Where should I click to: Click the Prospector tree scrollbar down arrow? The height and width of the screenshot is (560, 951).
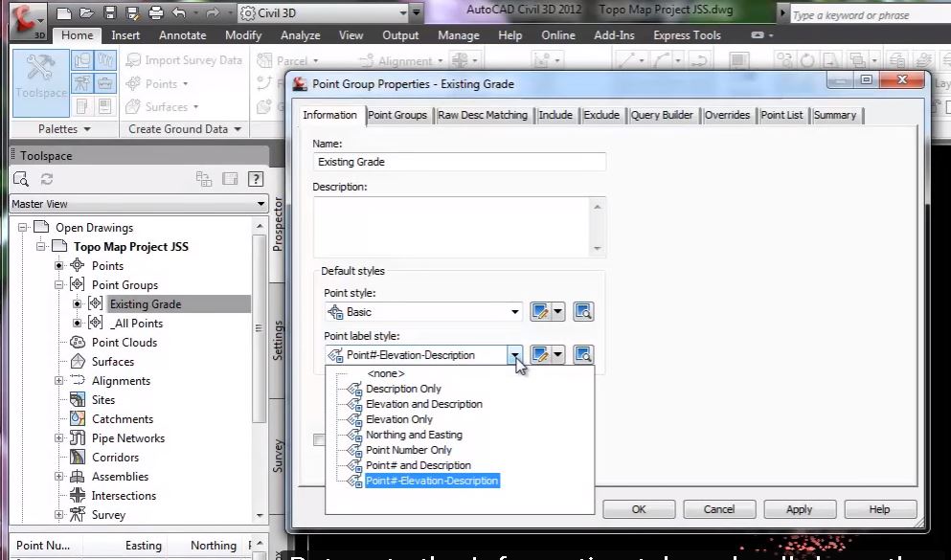click(x=260, y=516)
